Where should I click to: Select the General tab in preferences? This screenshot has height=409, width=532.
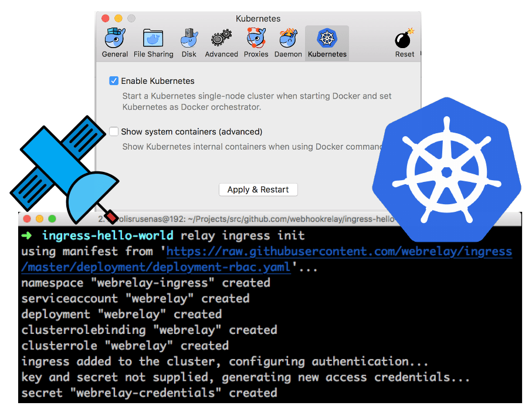(x=114, y=41)
